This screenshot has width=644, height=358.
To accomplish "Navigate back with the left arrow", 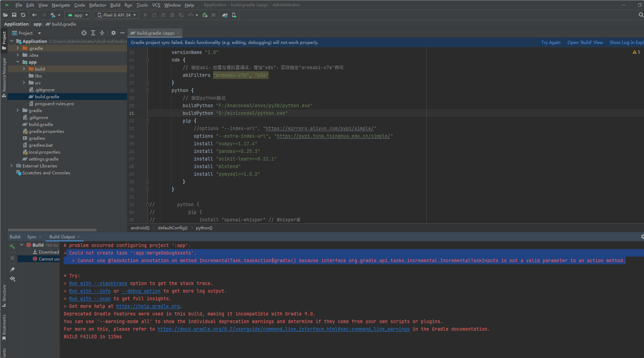I will (x=34, y=15).
